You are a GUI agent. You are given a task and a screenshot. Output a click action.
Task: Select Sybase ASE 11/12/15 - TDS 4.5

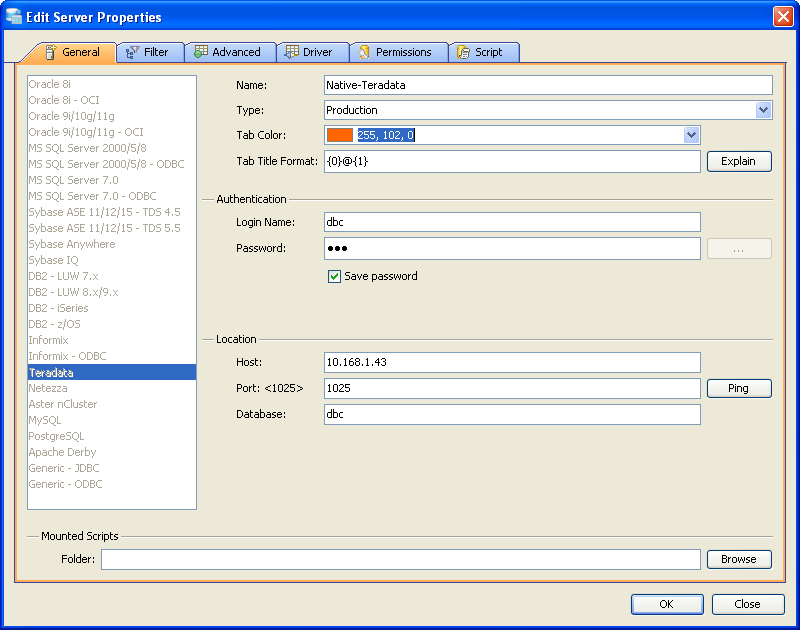pos(112,212)
